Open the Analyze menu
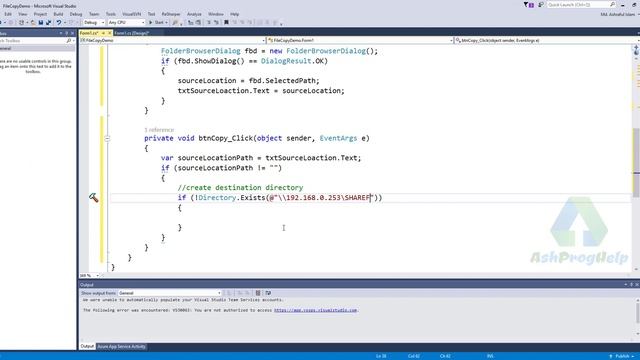Screen dimensions: 640x360 click(194, 14)
